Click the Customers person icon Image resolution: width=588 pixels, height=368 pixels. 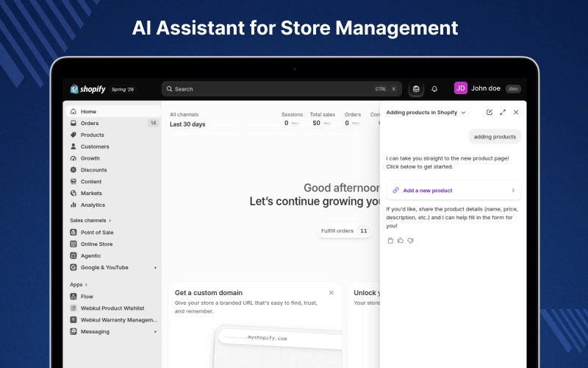pos(73,146)
